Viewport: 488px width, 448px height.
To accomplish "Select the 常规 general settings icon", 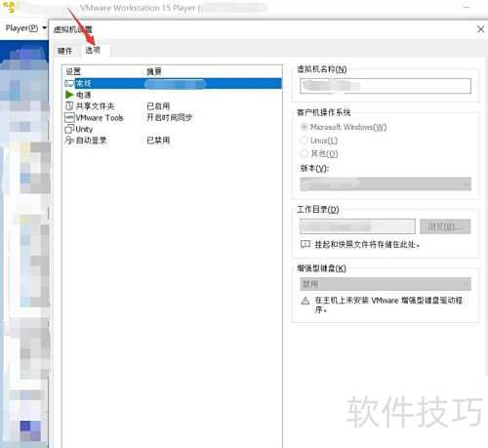I will (69, 83).
